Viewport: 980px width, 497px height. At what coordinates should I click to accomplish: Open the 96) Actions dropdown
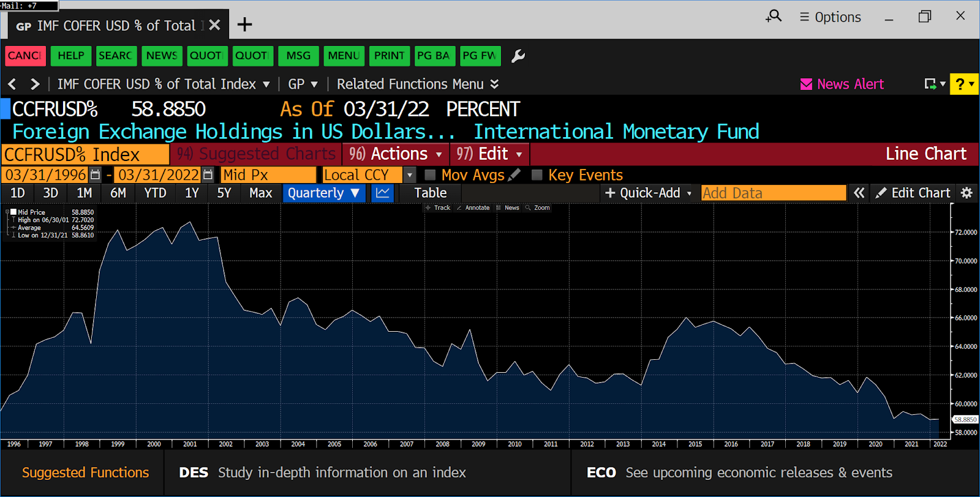[396, 154]
